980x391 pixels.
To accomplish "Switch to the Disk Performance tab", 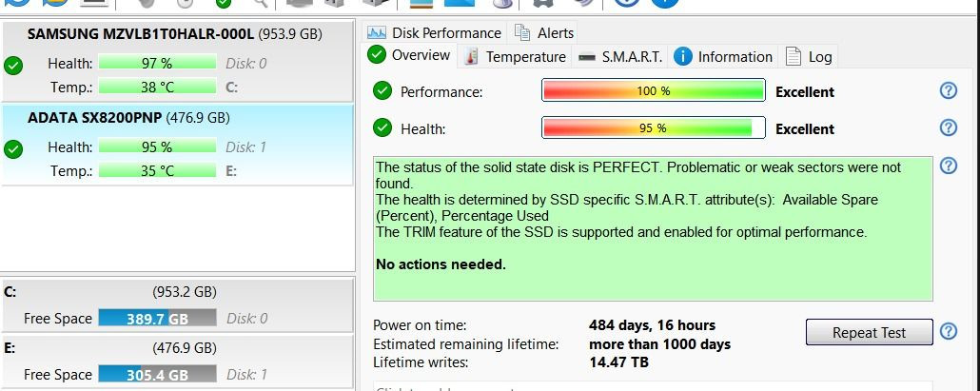I will 435,32.
